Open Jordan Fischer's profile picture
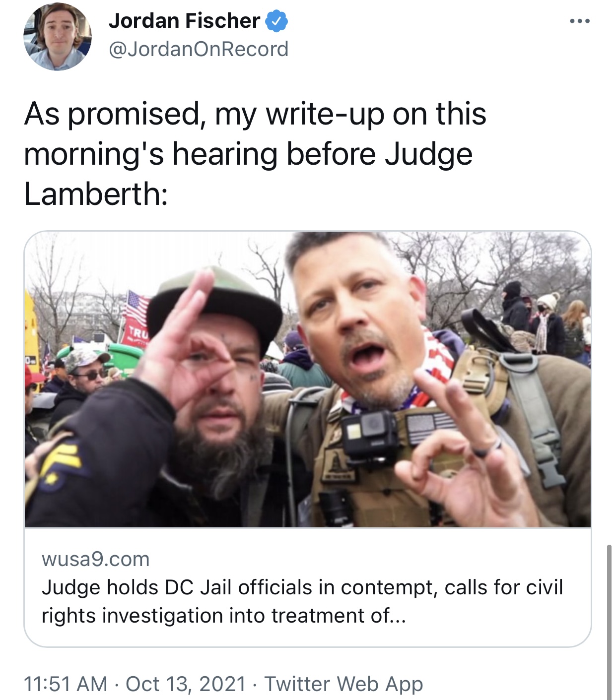 (58, 37)
